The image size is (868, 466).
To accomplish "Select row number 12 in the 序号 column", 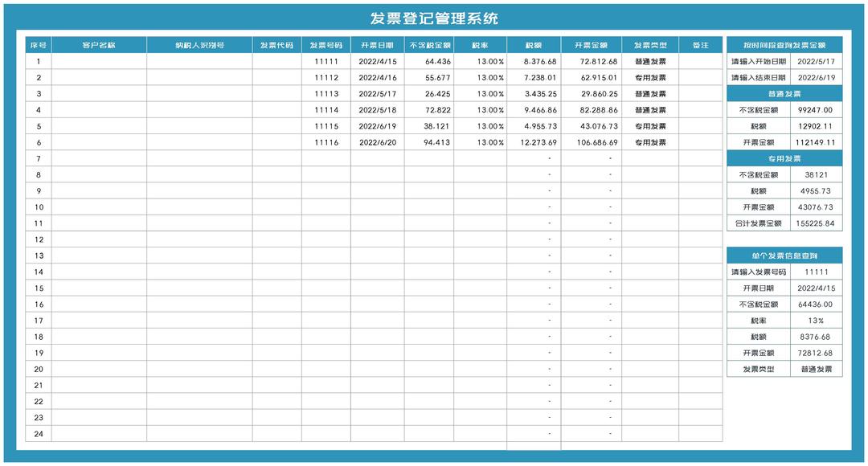I will coord(39,239).
